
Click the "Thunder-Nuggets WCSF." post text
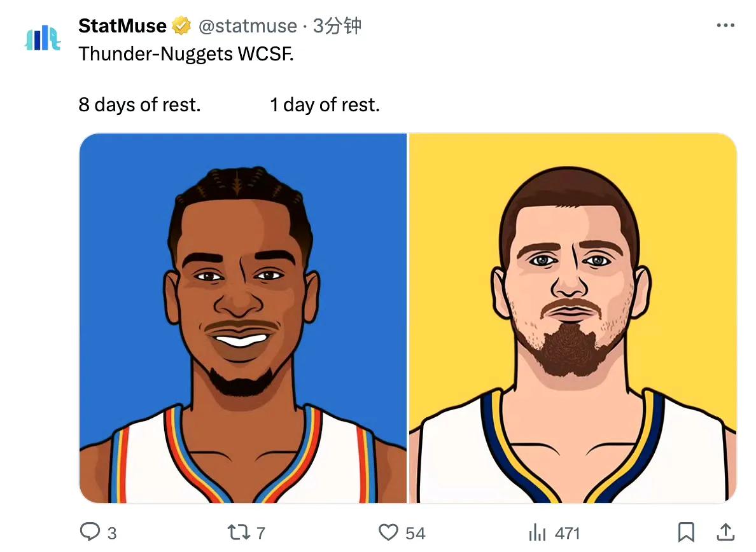186,54
